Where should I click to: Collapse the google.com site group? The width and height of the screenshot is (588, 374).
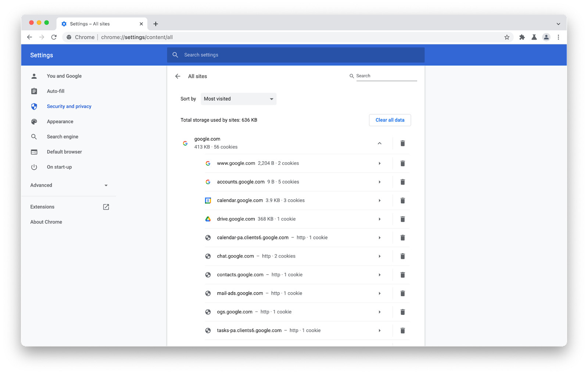pos(380,143)
